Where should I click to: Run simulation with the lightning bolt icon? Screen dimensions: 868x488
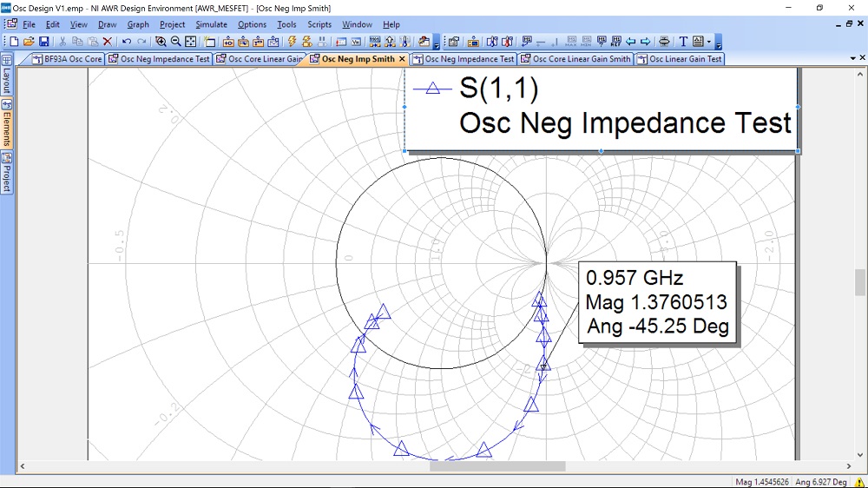pos(292,41)
